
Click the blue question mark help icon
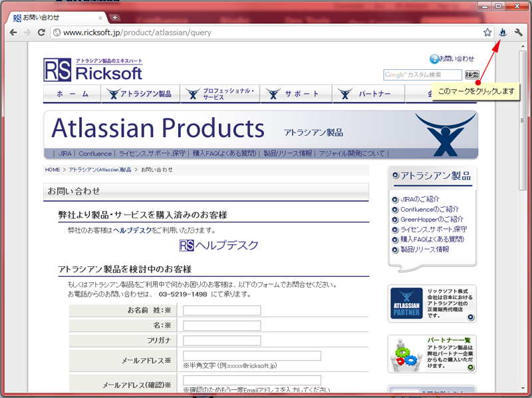point(434,59)
